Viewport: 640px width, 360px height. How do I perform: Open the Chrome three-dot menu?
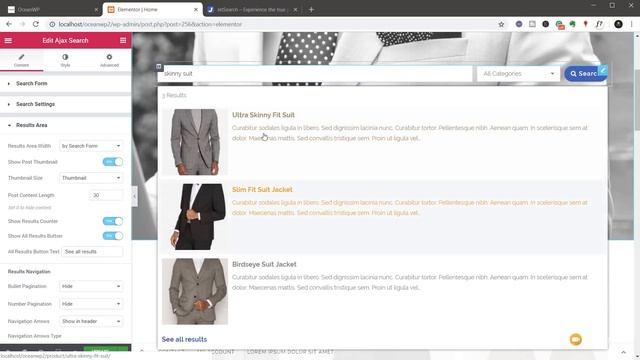point(631,24)
